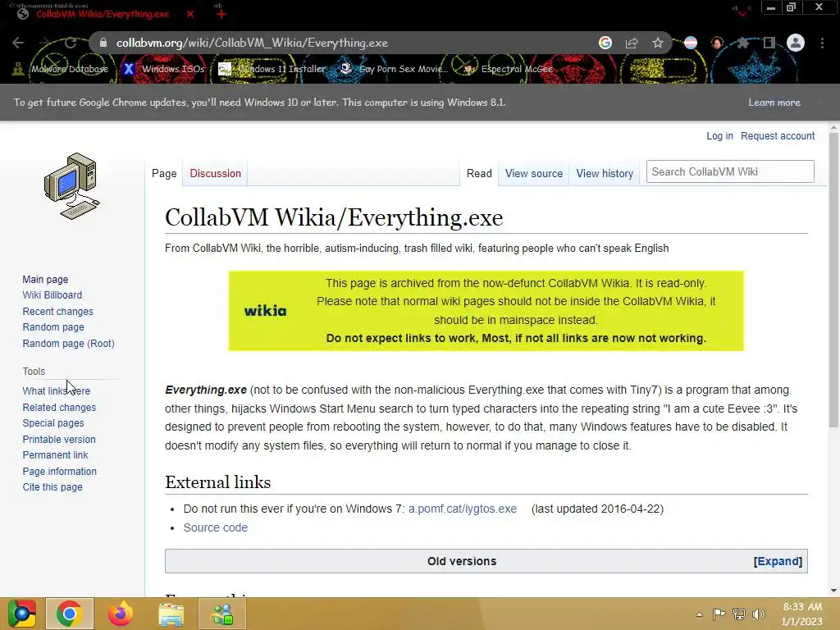Open Cite this page link

(52, 487)
